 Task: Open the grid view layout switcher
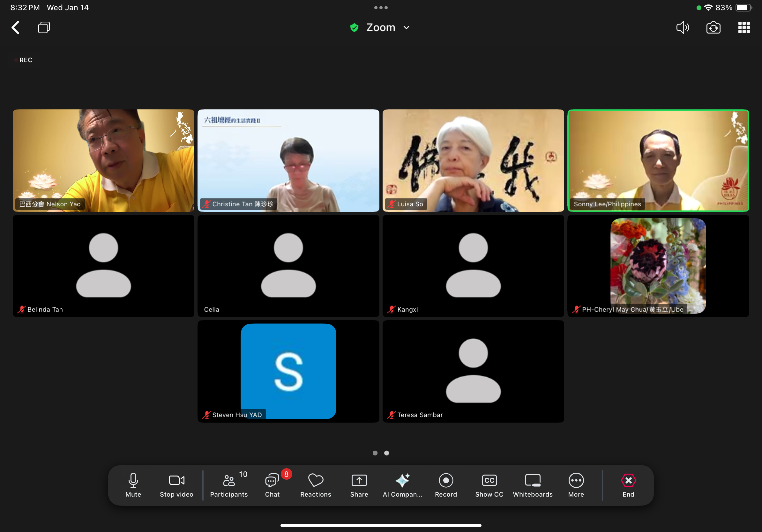(744, 27)
